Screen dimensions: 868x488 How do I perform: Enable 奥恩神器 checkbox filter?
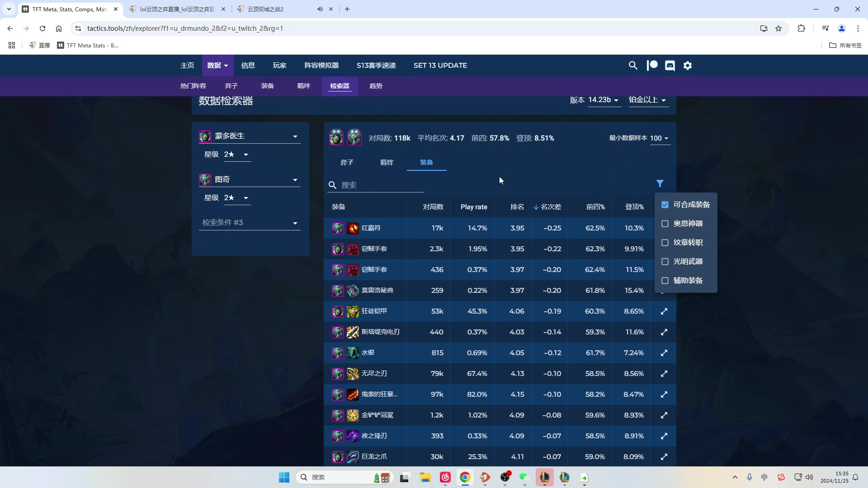coord(665,224)
